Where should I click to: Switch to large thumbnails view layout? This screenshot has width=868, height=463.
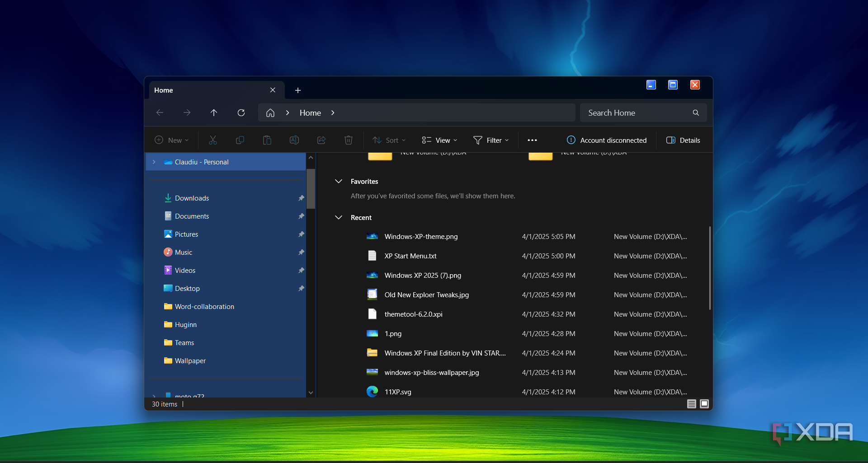[x=704, y=404]
